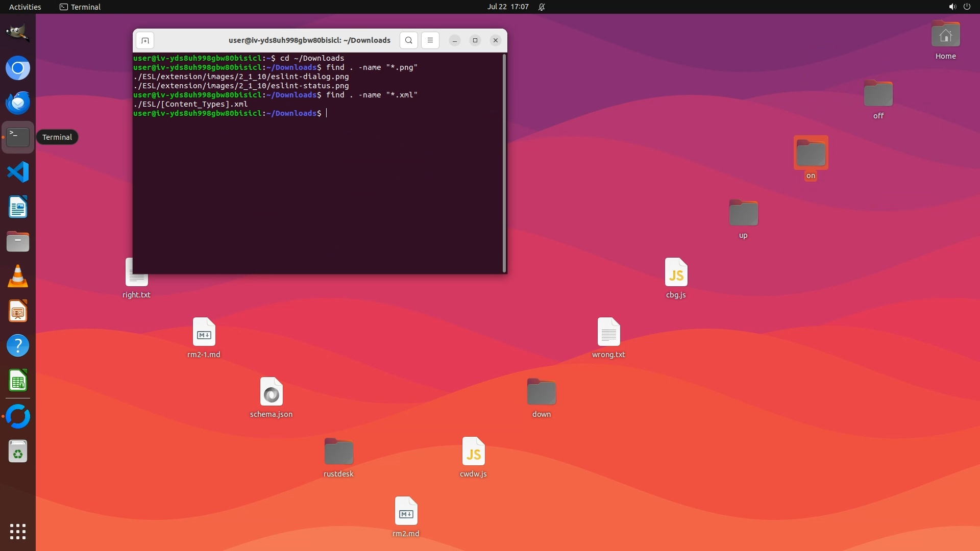Open VLC media player from dock
Image resolution: width=980 pixels, height=551 pixels.
[x=18, y=276]
